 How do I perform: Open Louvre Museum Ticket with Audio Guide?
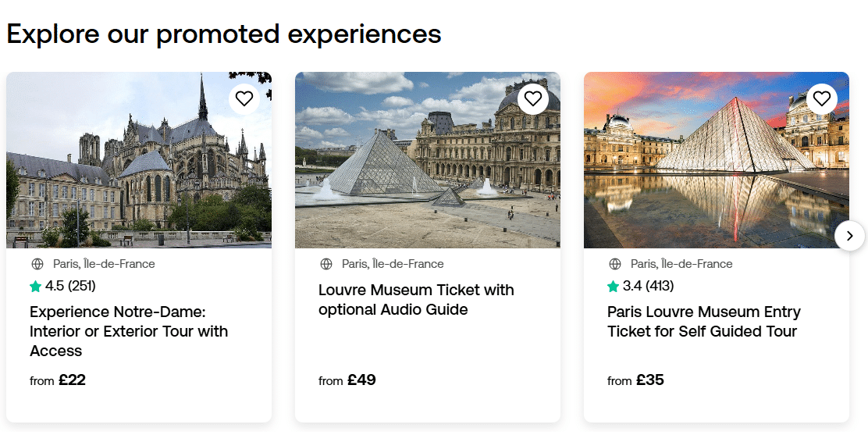416,300
